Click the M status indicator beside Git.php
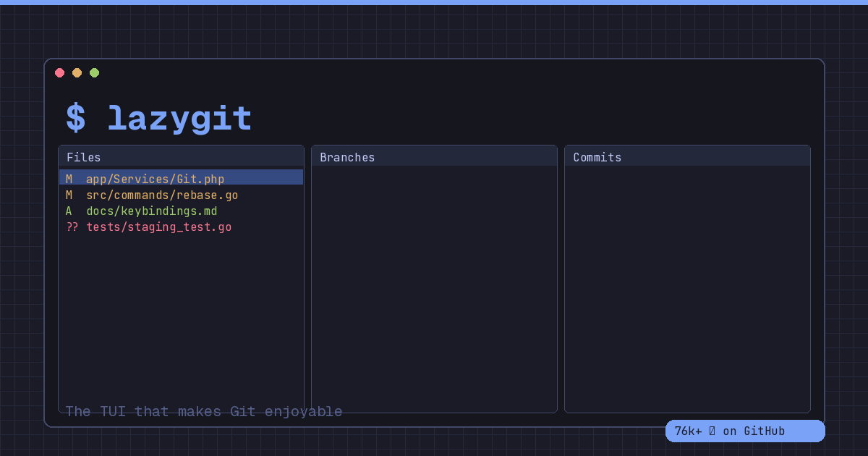Screen dimensions: 868x456 coord(68,179)
